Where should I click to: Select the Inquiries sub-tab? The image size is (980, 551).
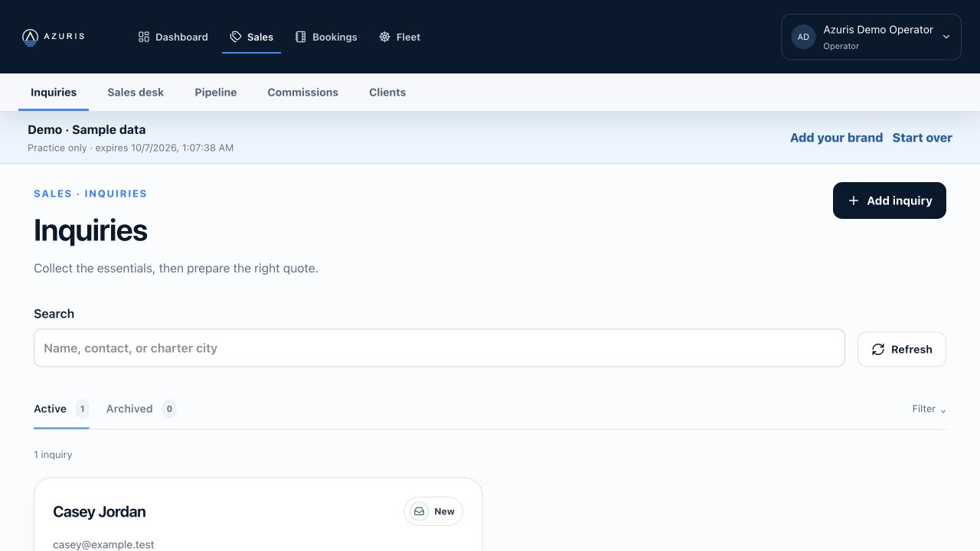click(54, 92)
